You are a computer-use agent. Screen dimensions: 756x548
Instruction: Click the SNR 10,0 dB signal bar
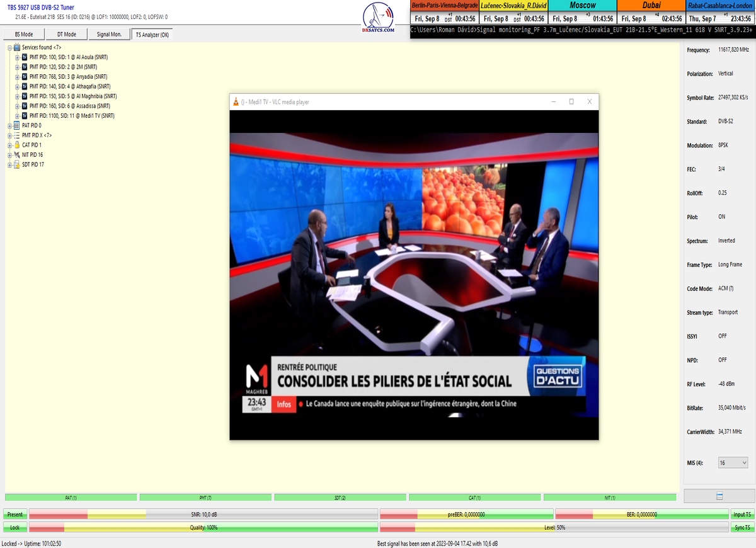pos(203,515)
